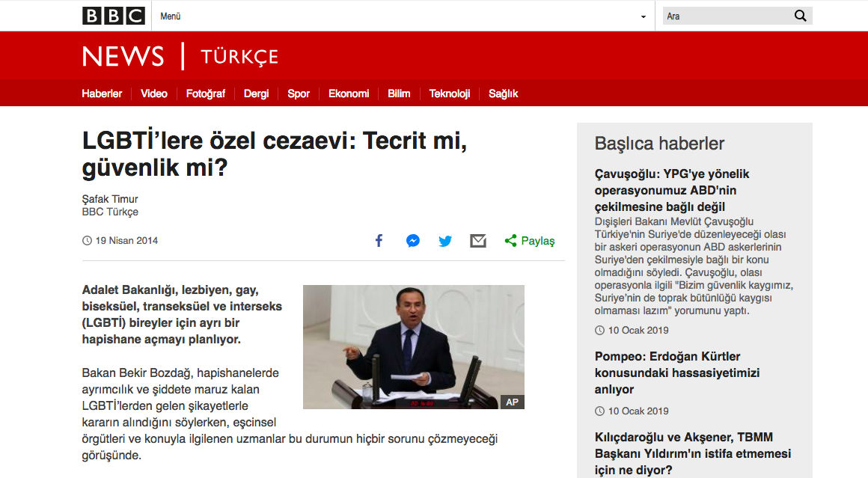
Task: Switch to the Spor section
Action: click(x=299, y=94)
